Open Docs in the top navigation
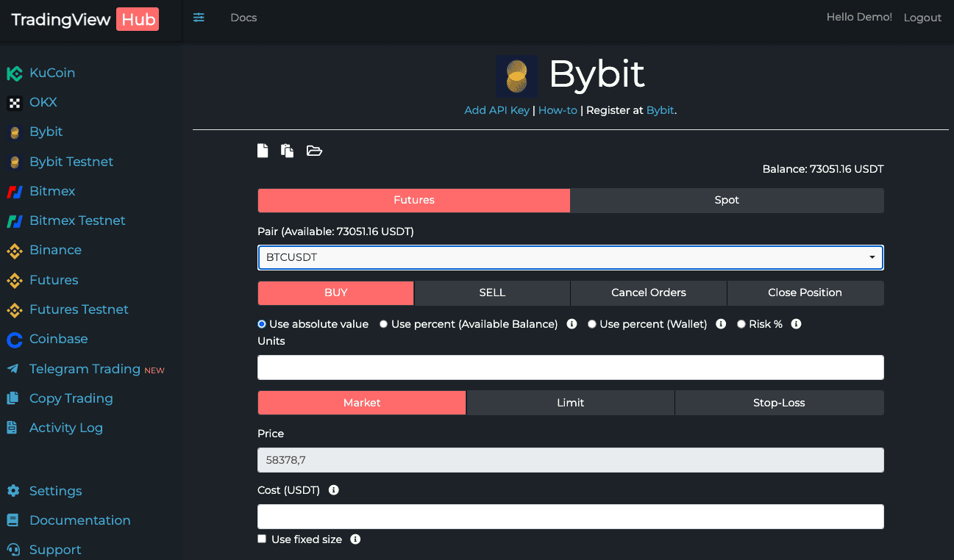 [243, 18]
